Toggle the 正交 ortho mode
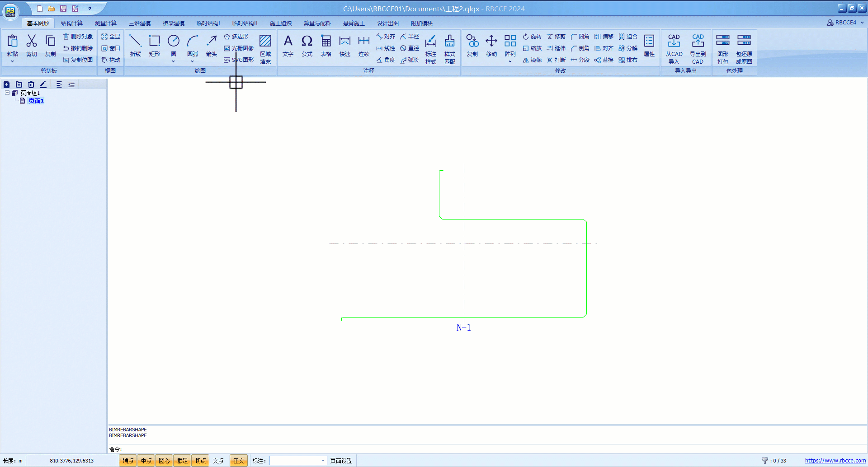This screenshot has width=868, height=467. pos(239,461)
